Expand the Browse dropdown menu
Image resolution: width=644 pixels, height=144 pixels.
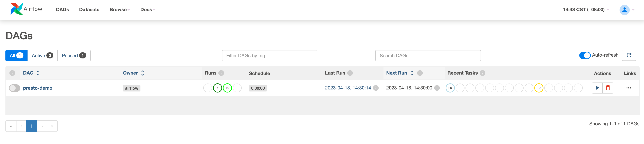[120, 9]
